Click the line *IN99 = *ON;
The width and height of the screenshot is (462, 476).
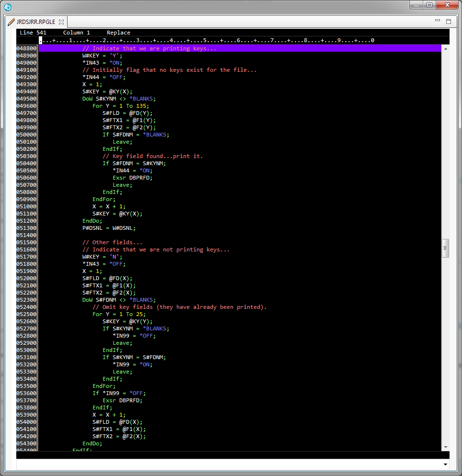pyautogui.click(x=132, y=364)
